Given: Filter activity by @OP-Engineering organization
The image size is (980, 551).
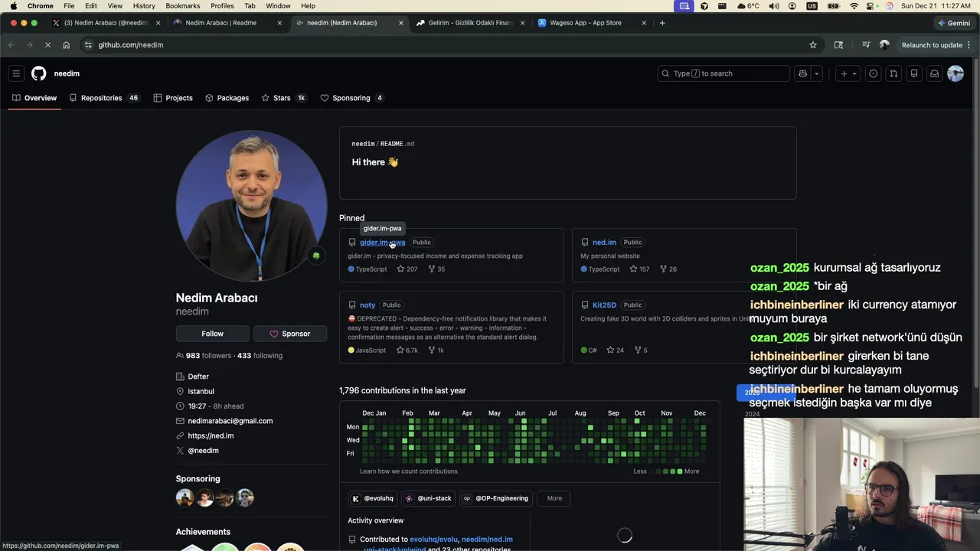Looking at the screenshot, I should click(x=495, y=498).
